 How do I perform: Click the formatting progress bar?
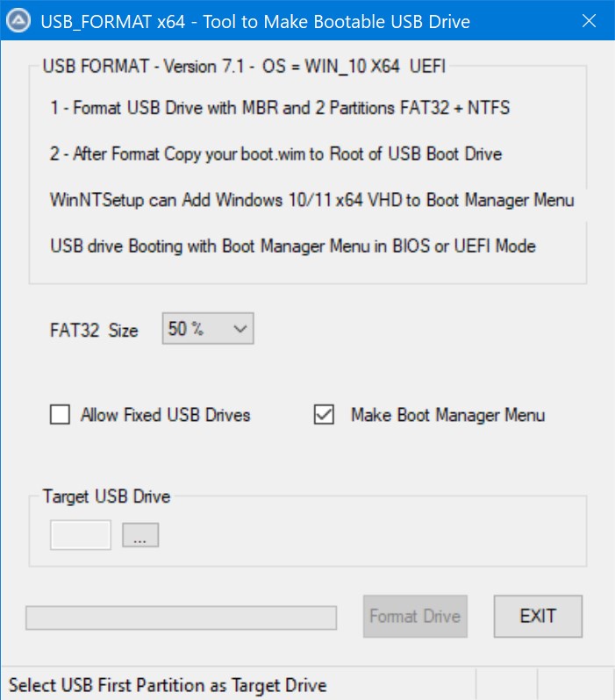[x=181, y=618]
